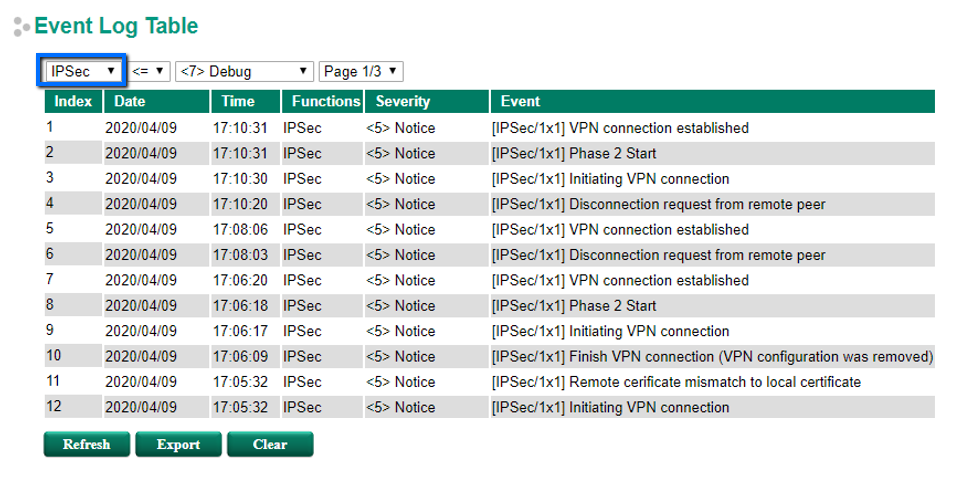Select row 10 Finish VPN connection event
Image resolution: width=959 pixels, height=479 pixels.
click(712, 357)
